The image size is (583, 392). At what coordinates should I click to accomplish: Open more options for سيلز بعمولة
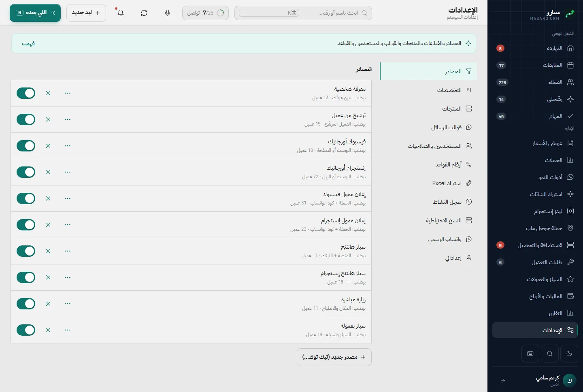pos(68,330)
